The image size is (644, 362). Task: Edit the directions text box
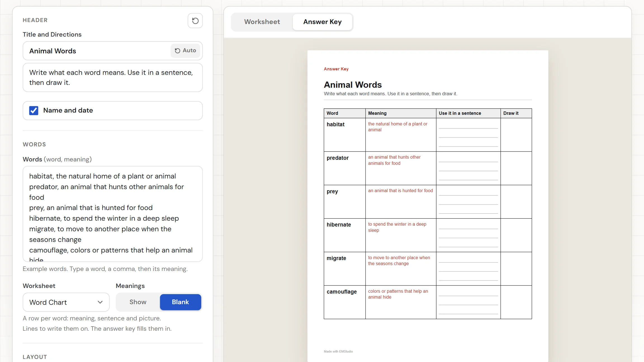(113, 78)
